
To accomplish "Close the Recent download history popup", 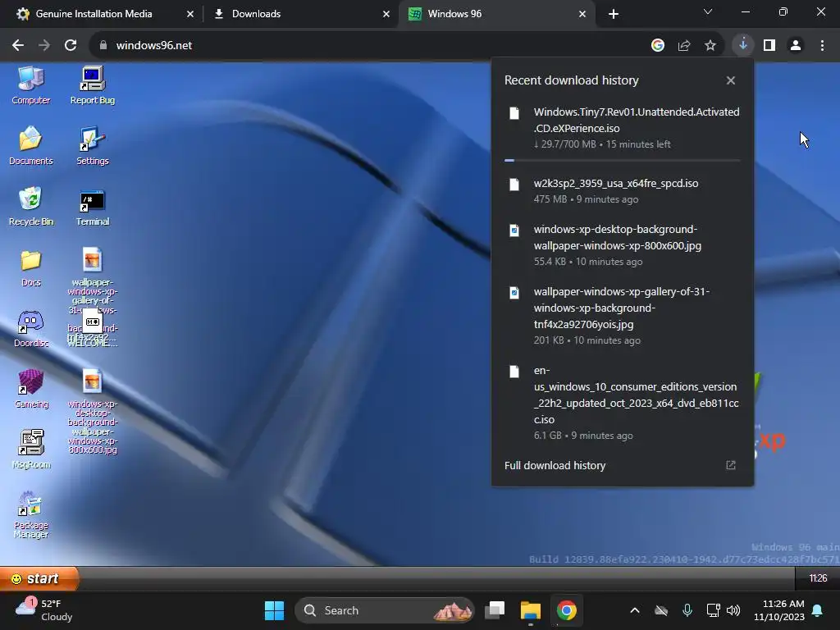I will point(731,80).
